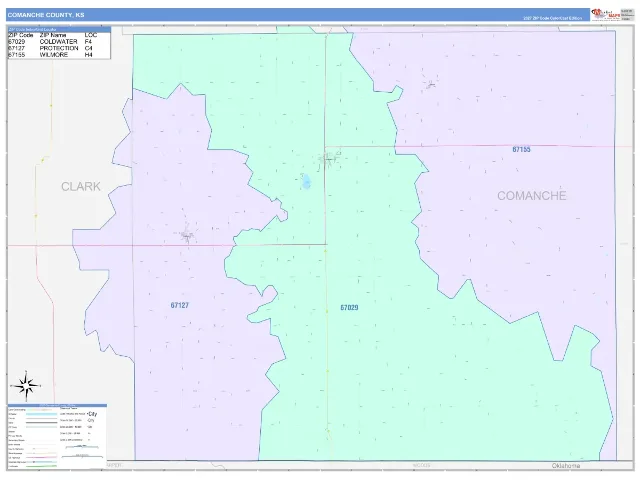Click the 67155 ZIP label on the map

521,149
